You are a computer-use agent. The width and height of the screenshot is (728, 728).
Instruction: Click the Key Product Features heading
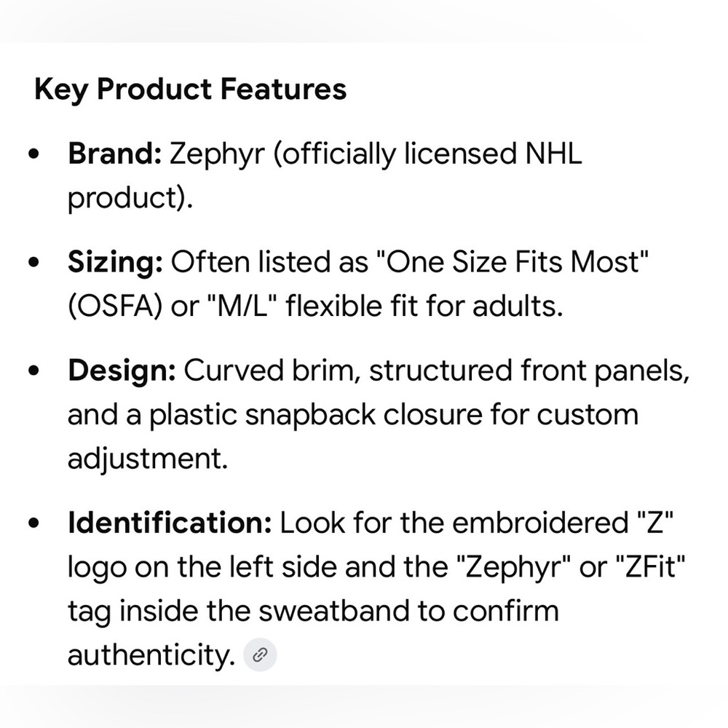click(x=191, y=90)
